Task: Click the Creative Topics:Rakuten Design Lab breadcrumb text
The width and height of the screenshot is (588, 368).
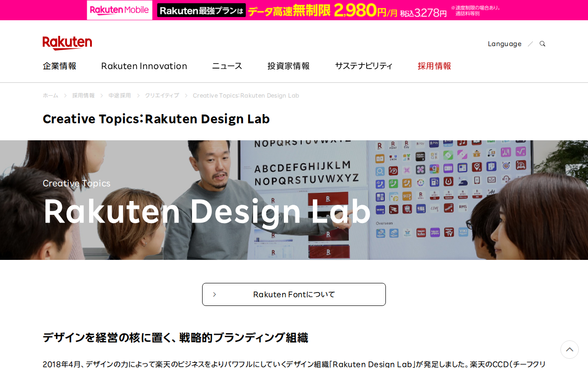Action: tap(246, 96)
